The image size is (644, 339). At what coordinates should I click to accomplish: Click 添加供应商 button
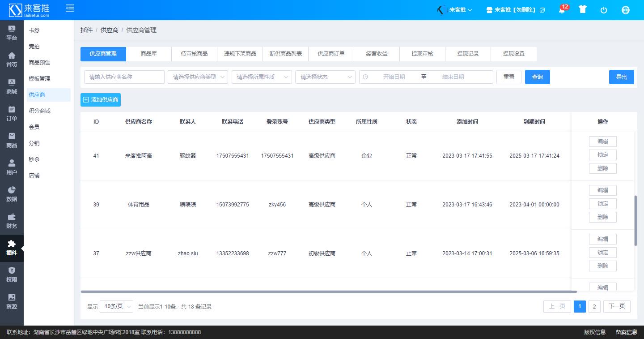[x=101, y=100]
